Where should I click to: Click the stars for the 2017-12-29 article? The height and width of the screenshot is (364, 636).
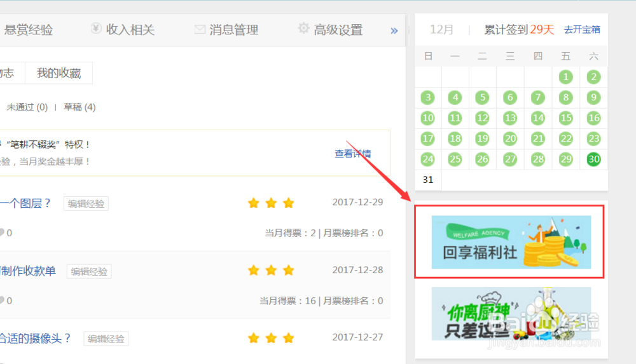tap(271, 203)
